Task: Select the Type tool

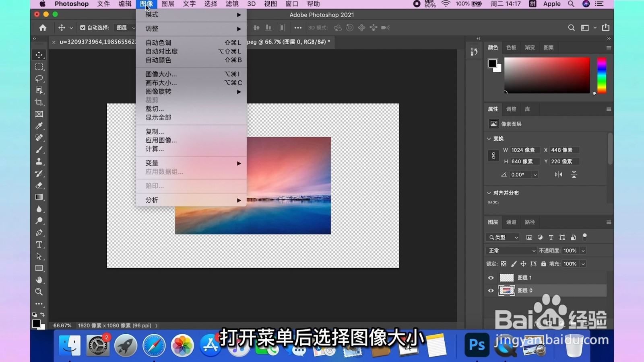Action: click(39, 244)
